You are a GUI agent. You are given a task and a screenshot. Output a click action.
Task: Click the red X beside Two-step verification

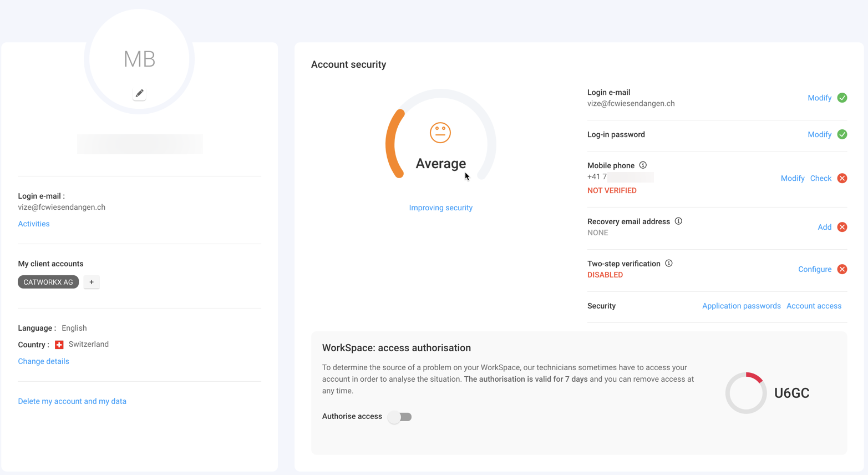[842, 269]
